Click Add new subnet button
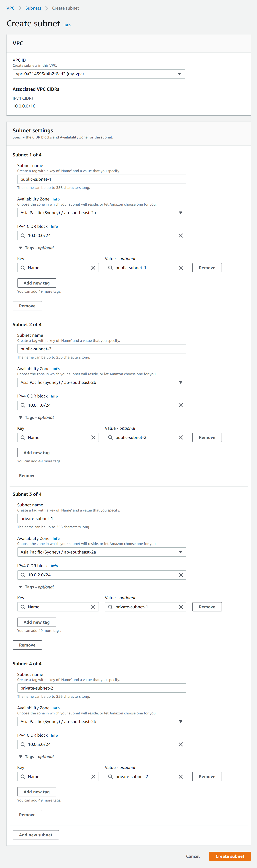Viewport: 257px width, 868px height. coord(36,835)
